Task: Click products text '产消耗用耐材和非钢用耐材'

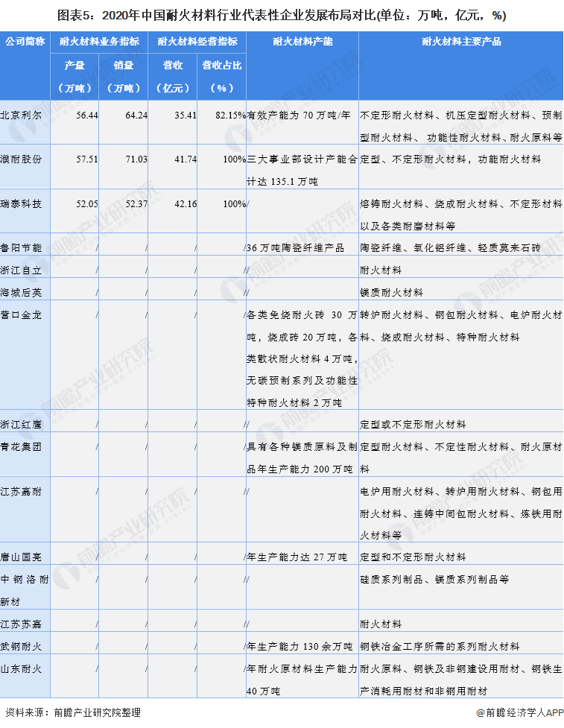Action: click(423, 691)
